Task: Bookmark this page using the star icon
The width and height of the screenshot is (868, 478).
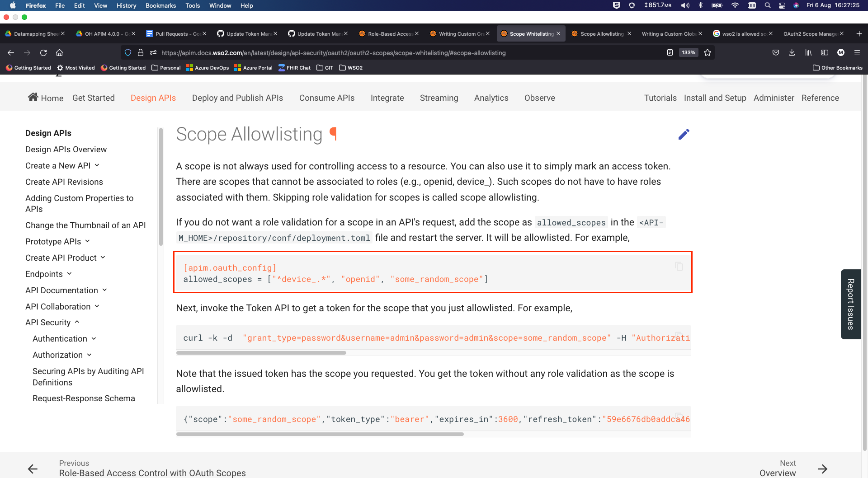Action: point(708,53)
